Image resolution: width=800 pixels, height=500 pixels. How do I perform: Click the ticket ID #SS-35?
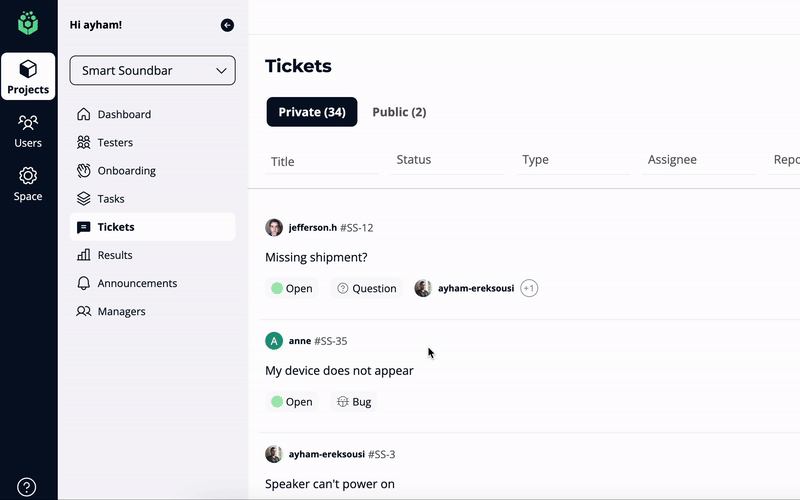(331, 341)
